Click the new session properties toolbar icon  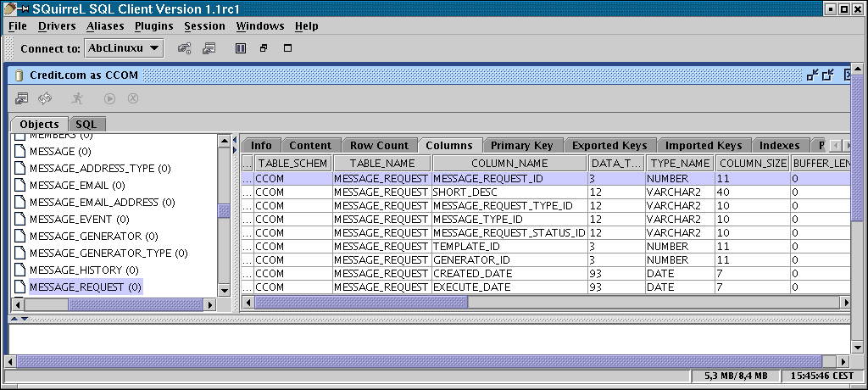pyautogui.click(x=209, y=48)
